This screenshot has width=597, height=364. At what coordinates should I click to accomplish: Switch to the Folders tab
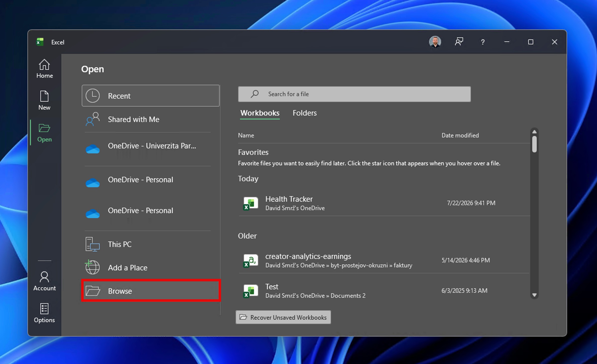[x=304, y=113]
